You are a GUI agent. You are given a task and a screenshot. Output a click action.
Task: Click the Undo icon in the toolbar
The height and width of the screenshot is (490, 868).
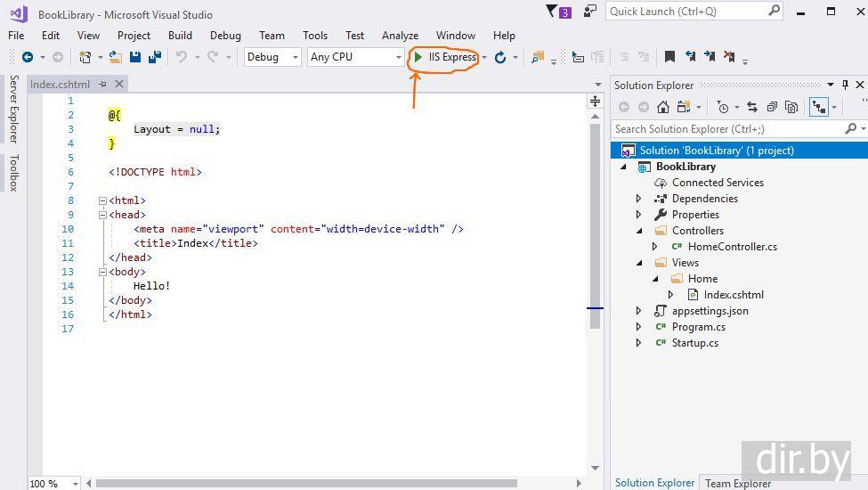182,57
